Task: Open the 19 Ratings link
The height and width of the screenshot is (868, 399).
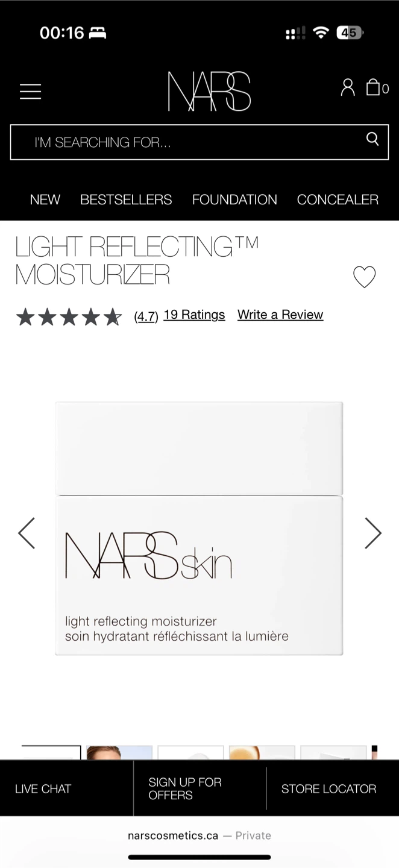Action: coord(194,315)
